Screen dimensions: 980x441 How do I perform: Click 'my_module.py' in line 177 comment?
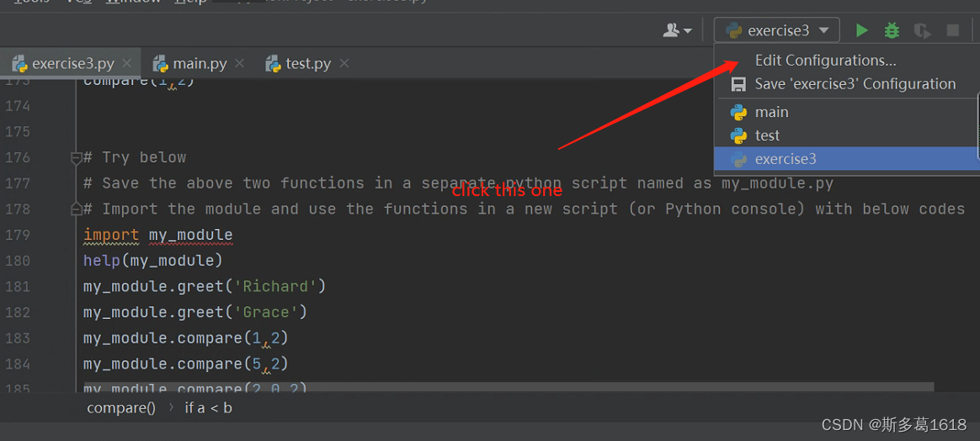(777, 183)
